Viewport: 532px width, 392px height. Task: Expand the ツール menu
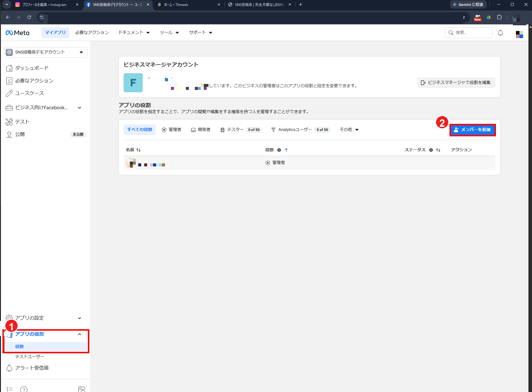click(x=169, y=32)
